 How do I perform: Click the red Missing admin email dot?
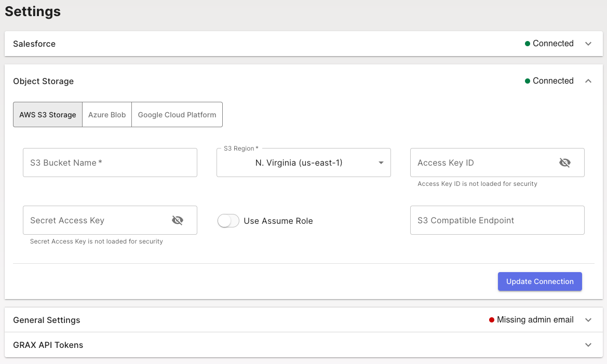coord(492,320)
